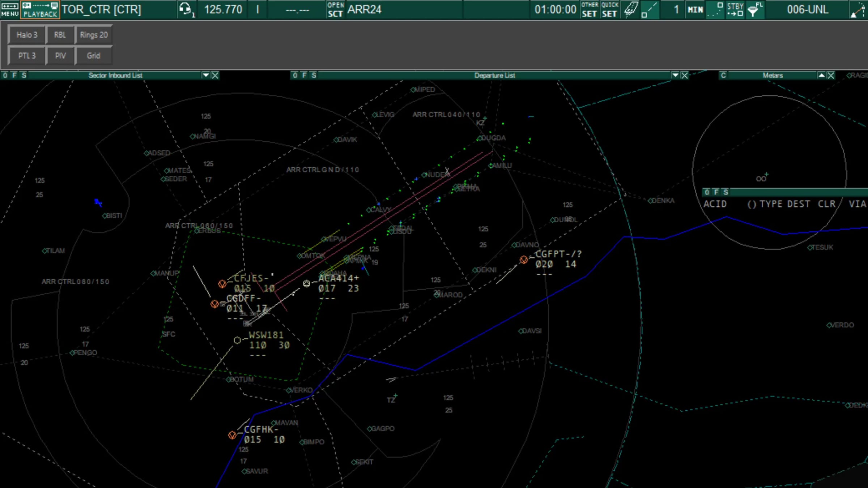Click the S button in Sector Inbound List header
This screenshot has width=868, height=488.
pyautogui.click(x=24, y=75)
